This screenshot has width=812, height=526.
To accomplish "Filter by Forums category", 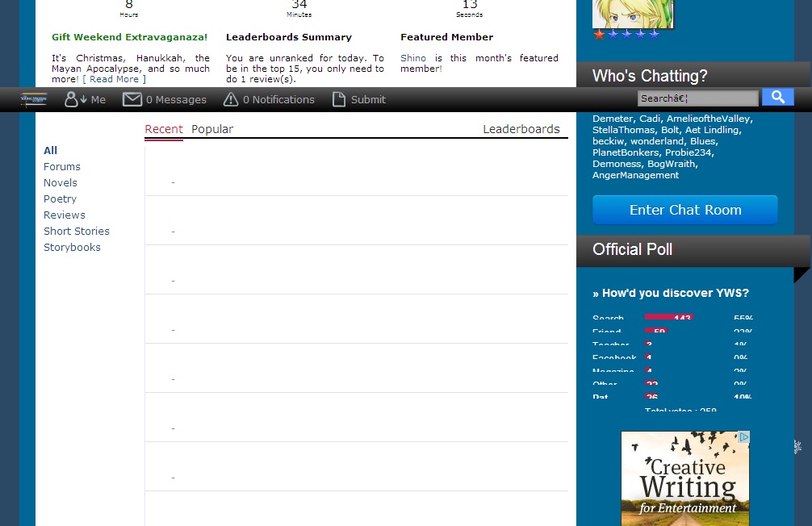I will [x=62, y=167].
